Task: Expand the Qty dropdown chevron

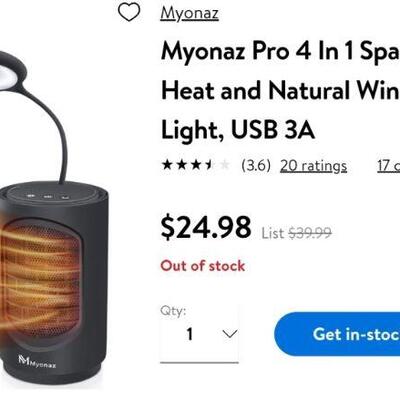Action: (230, 333)
